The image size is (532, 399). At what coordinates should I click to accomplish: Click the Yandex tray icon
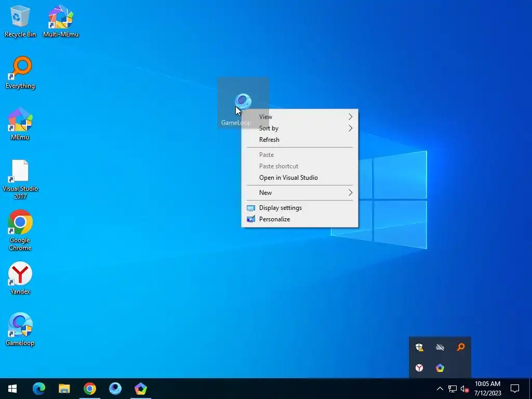click(419, 368)
